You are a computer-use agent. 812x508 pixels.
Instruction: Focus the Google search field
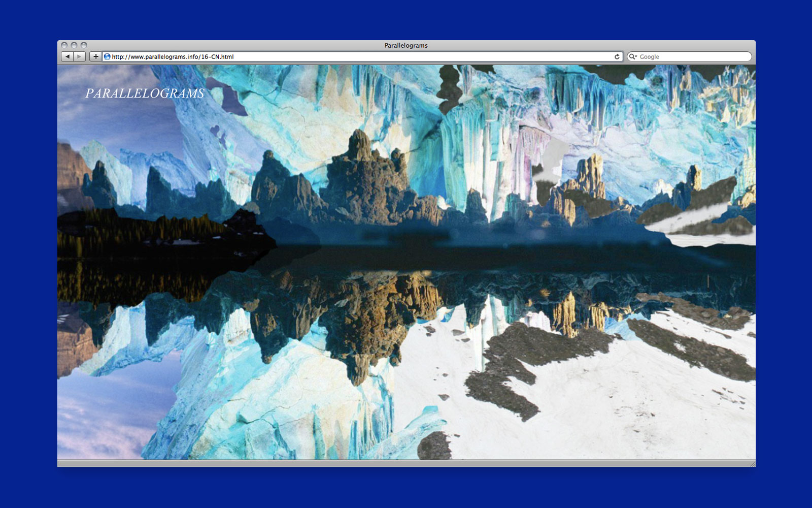pos(693,57)
